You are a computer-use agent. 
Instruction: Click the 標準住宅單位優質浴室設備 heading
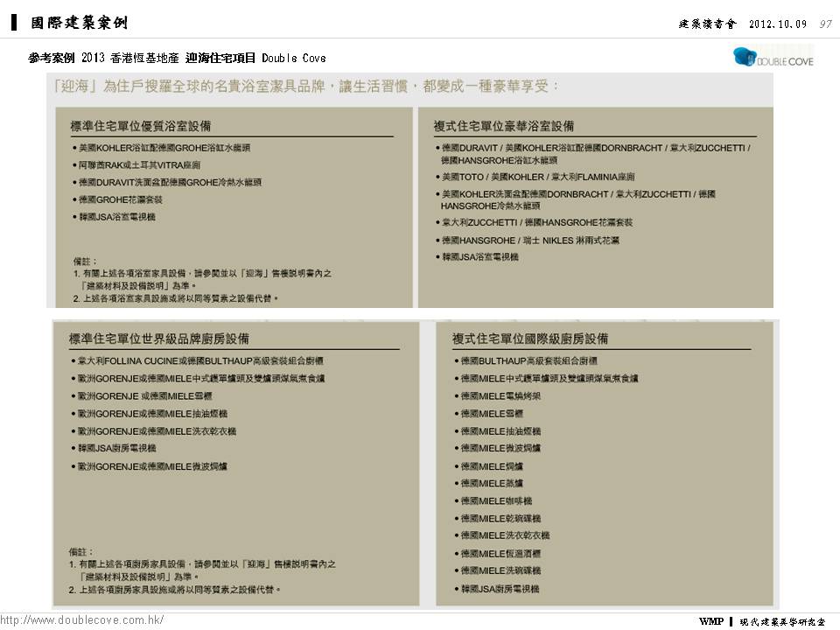(x=140, y=126)
